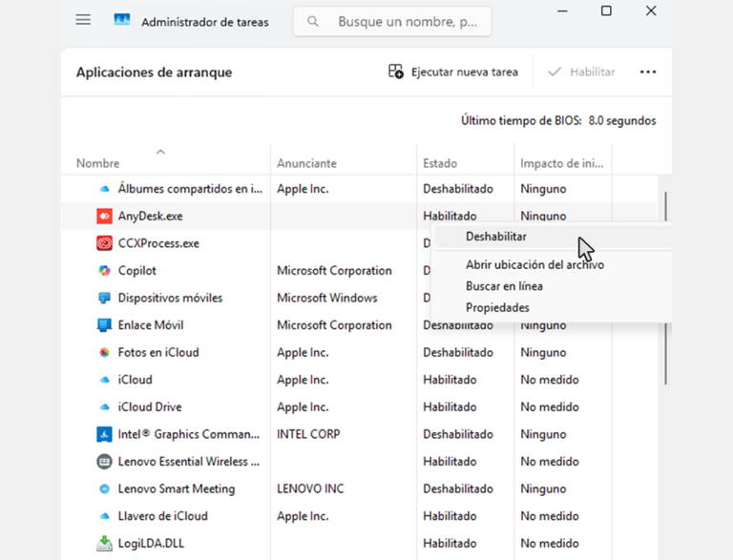Screen dimensions: 733x560
Task: Select the Dispositivos móviles row name
Action: point(170,298)
